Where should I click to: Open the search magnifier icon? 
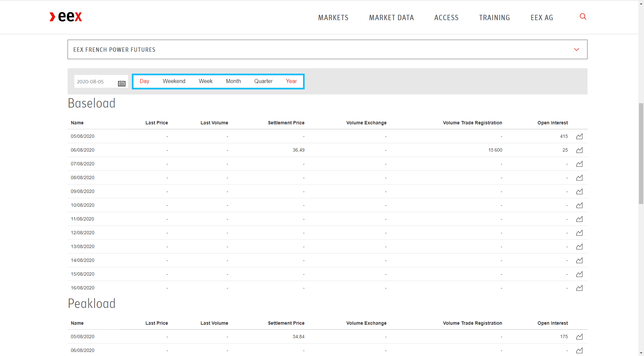click(x=583, y=17)
